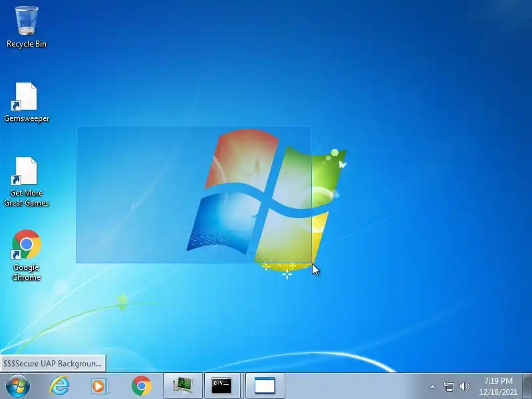532x399 pixels.
Task: Click the Gemsweeper label text
Action: 27,118
